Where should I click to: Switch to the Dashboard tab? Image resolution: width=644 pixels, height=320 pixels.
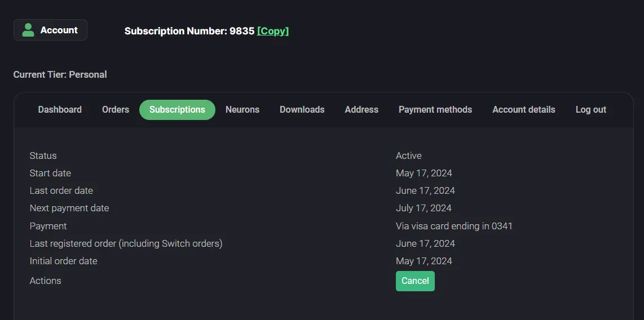point(60,110)
